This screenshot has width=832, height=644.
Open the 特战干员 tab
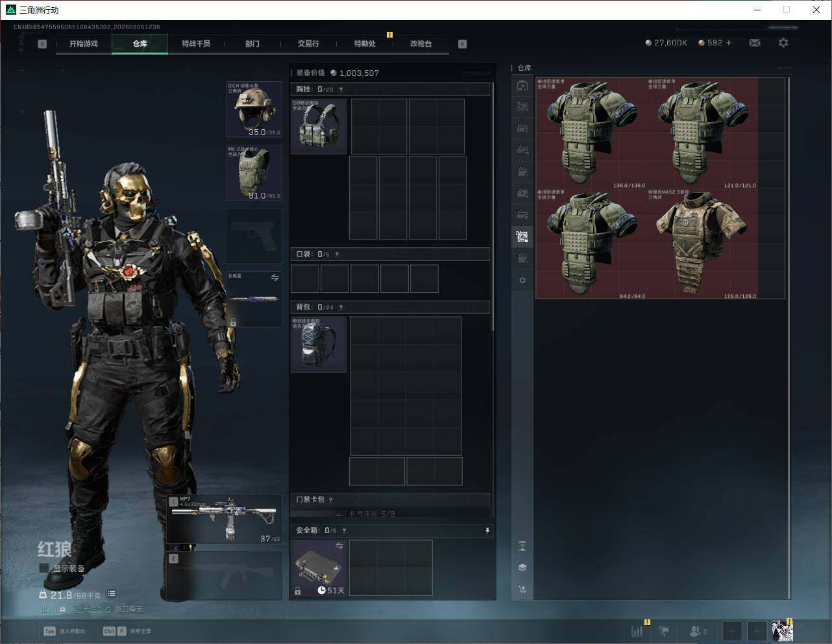(x=196, y=43)
